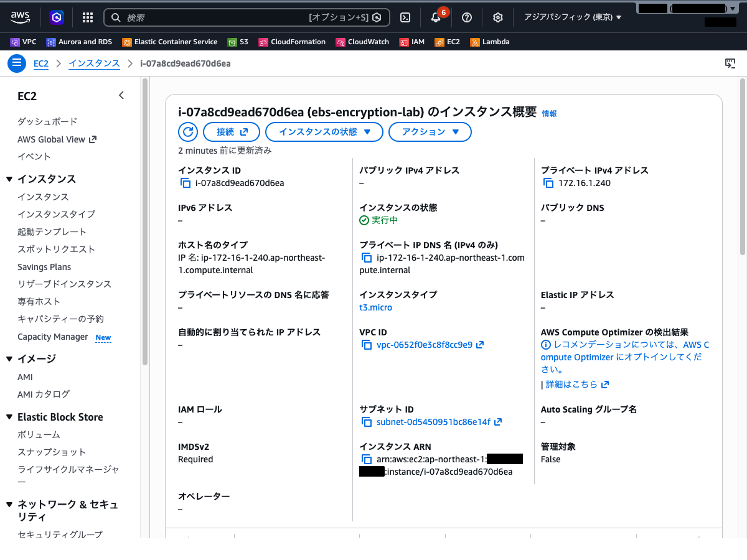Open subnet link subnet-0d5450951bc86e14f
The height and width of the screenshot is (560, 747).
(439, 422)
